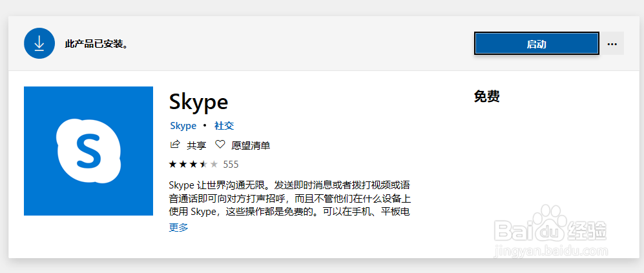Click the large Skype logo image
644x273 pixels.
88,151
